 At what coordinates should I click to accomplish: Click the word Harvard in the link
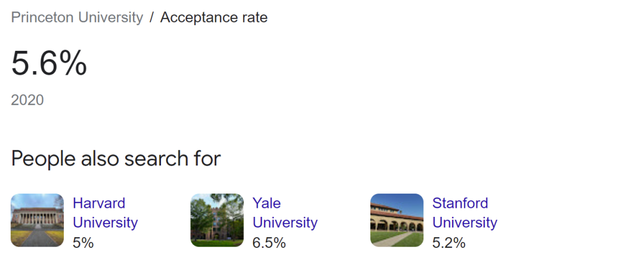coord(99,203)
